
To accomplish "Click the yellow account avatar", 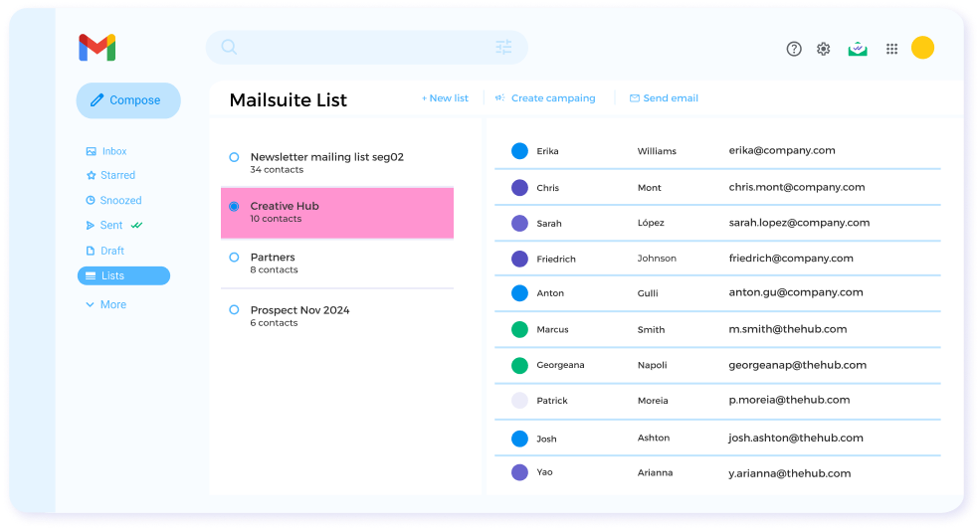I will pyautogui.click(x=922, y=48).
